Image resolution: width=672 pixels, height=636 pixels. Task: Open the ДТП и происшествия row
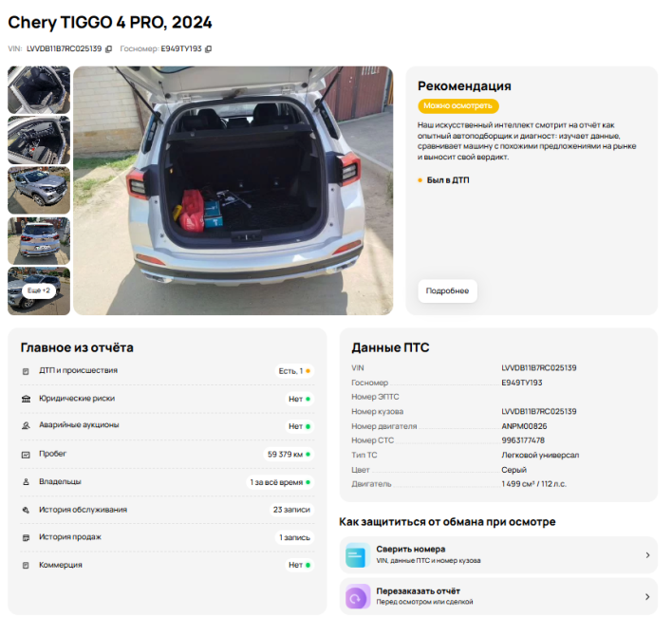click(167, 371)
